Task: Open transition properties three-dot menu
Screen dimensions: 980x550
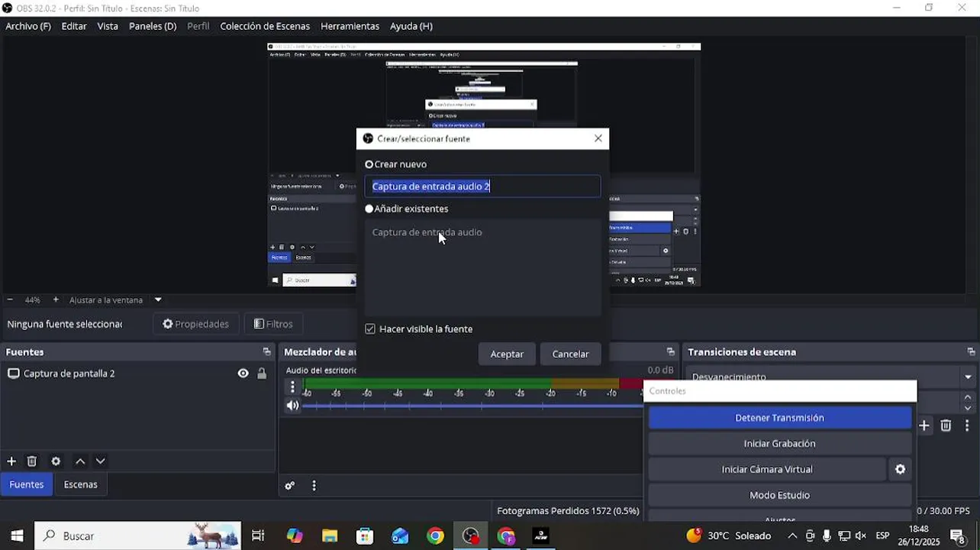Action: (x=967, y=425)
